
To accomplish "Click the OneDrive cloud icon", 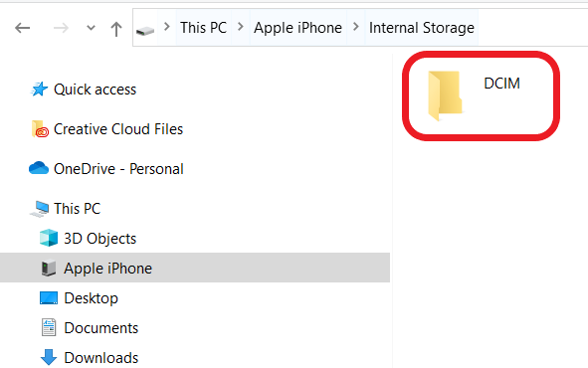I will 39,168.
